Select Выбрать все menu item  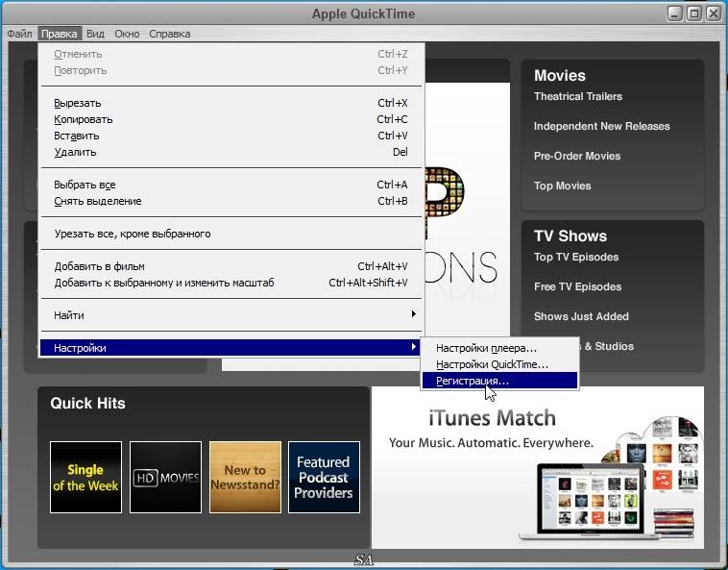[x=231, y=185]
